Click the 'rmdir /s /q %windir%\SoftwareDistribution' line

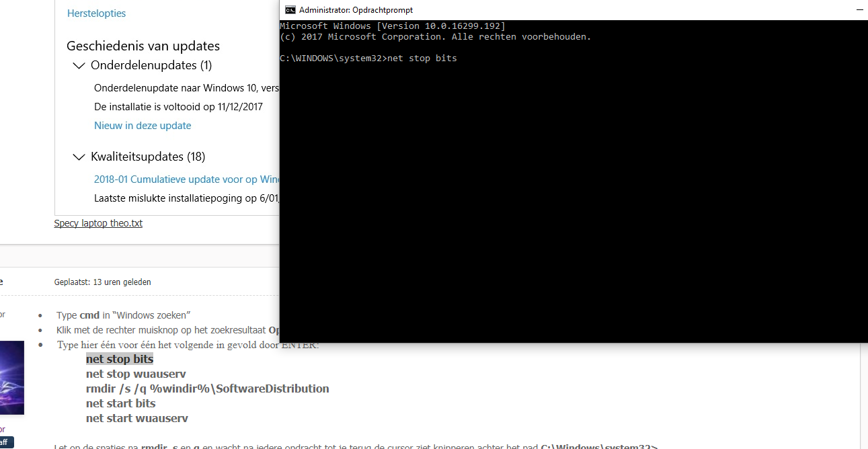click(207, 389)
